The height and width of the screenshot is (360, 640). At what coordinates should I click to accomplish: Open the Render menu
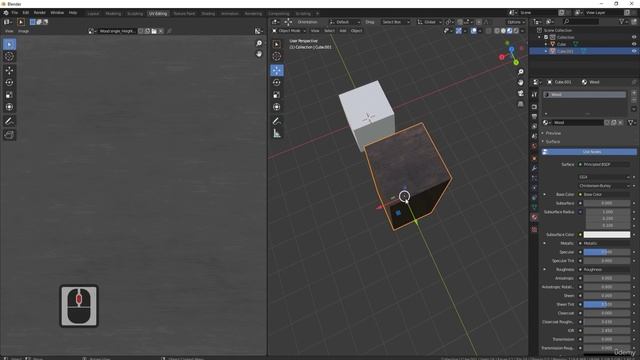pos(40,13)
